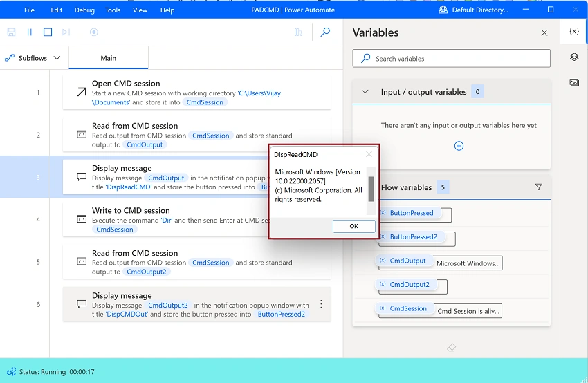Switch to the Main subflow tab

click(109, 58)
